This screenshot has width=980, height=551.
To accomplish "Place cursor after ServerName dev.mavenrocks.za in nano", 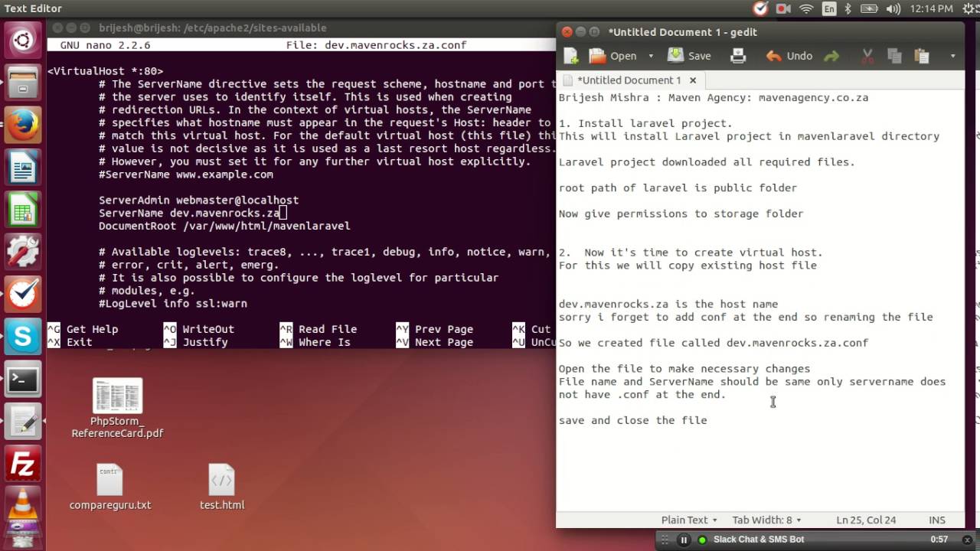I will pyautogui.click(x=283, y=213).
